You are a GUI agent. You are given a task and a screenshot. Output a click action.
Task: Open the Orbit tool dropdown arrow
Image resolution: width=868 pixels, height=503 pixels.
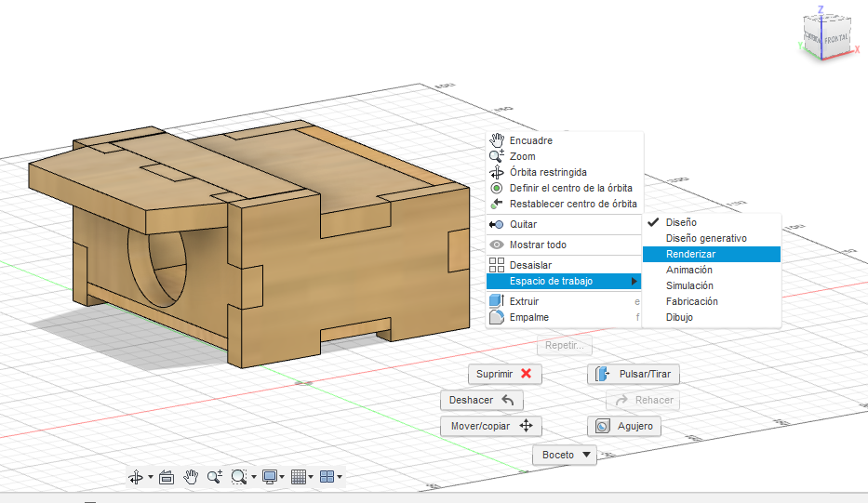tap(151, 477)
